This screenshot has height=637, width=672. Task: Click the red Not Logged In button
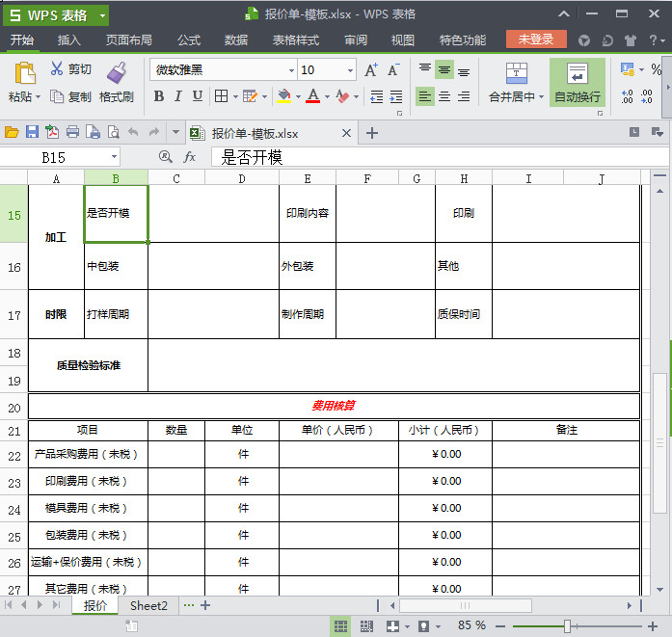pyautogui.click(x=536, y=40)
